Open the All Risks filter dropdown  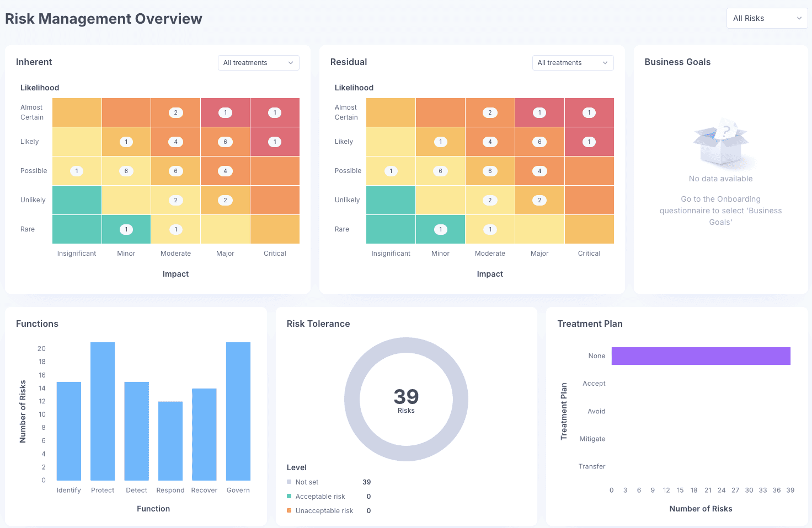(767, 18)
